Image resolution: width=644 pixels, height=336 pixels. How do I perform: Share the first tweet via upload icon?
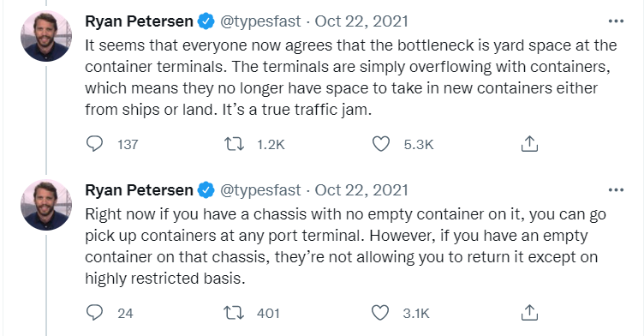pos(529,144)
